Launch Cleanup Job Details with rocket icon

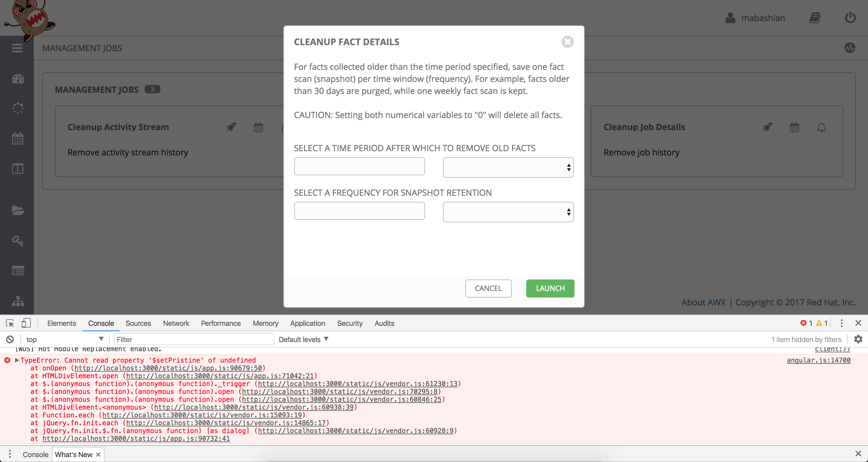[767, 127]
